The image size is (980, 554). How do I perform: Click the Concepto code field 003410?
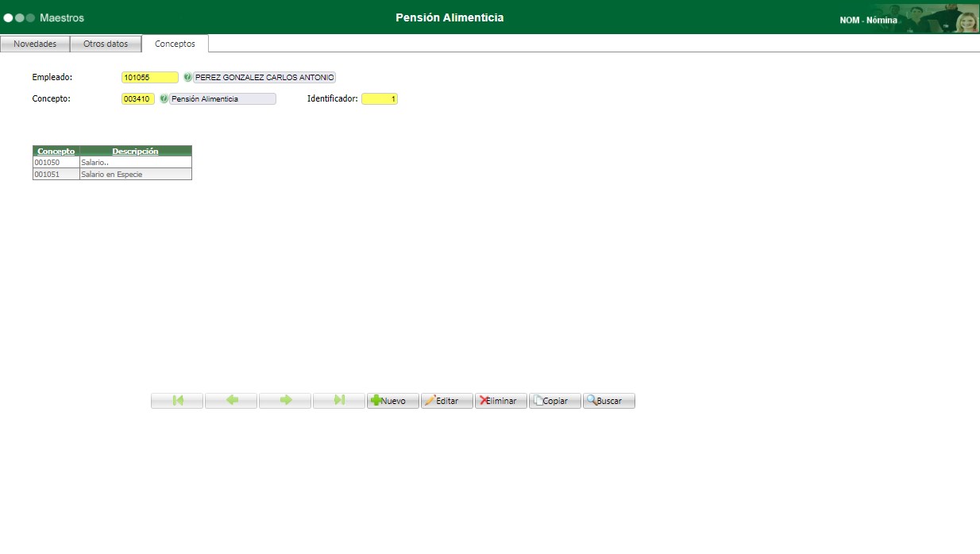[x=138, y=99]
